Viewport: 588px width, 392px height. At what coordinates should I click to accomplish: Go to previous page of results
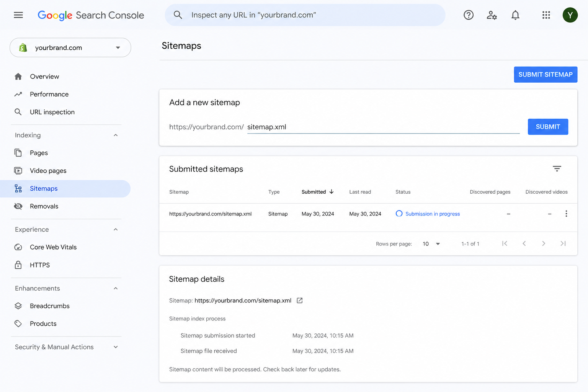pyautogui.click(x=524, y=243)
